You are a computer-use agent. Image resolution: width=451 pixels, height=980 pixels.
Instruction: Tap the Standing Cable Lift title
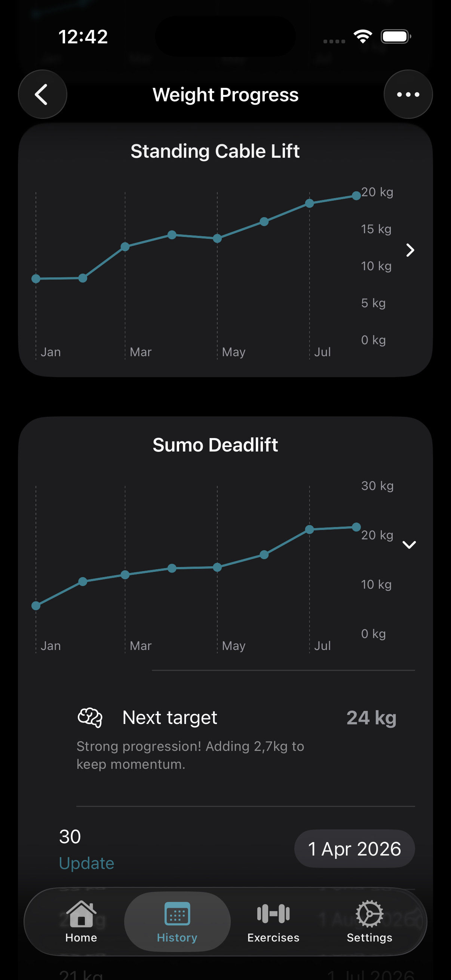pyautogui.click(x=215, y=151)
